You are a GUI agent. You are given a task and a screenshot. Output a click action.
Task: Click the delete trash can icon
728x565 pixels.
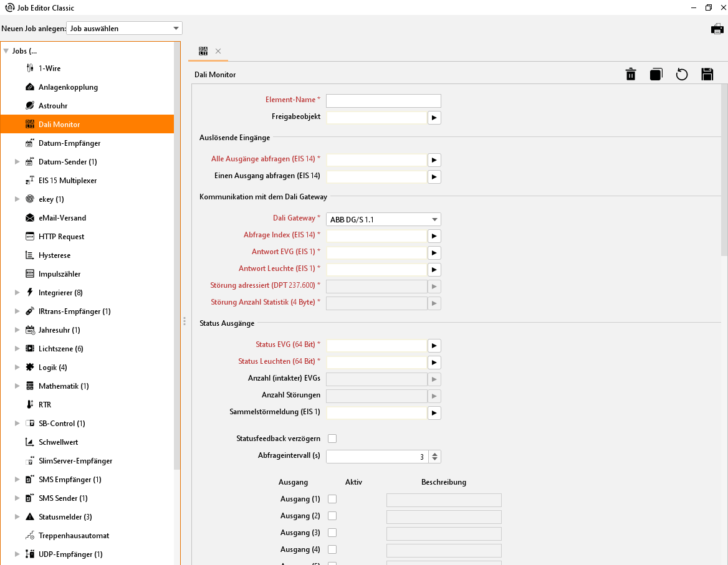[631, 75]
